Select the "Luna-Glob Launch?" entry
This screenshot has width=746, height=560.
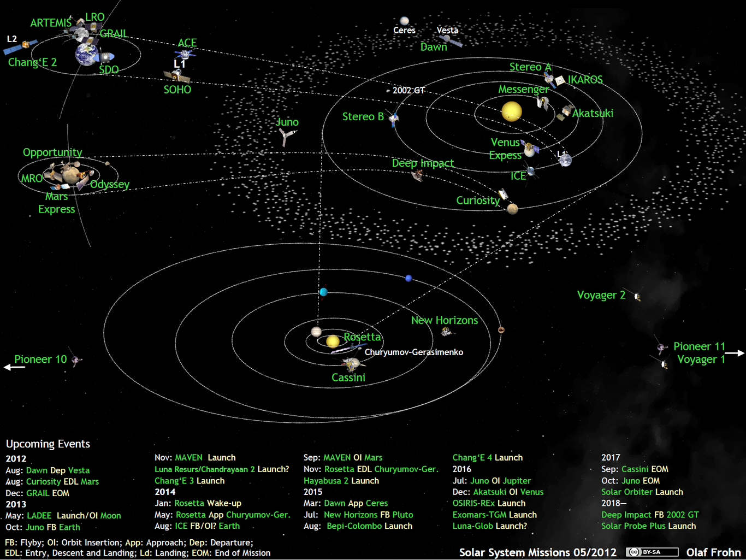[x=490, y=526]
